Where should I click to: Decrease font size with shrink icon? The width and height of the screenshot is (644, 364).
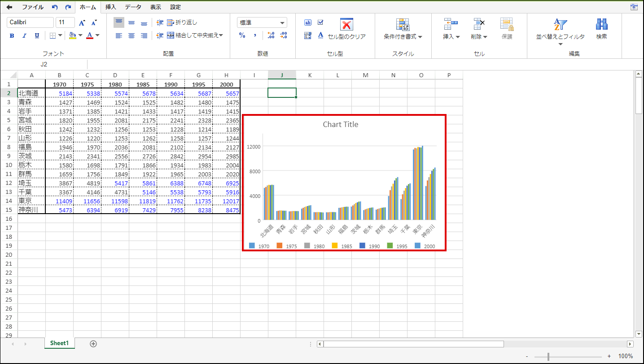94,23
